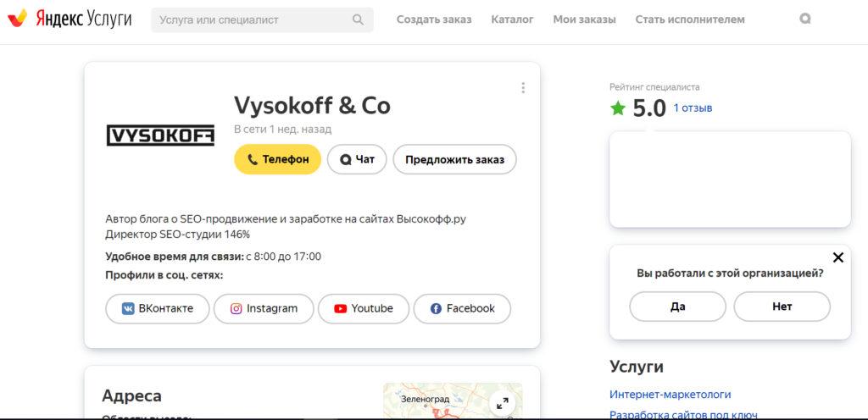Start a conversation with Чат button
Viewport: 868px width, 420px height.
click(357, 159)
